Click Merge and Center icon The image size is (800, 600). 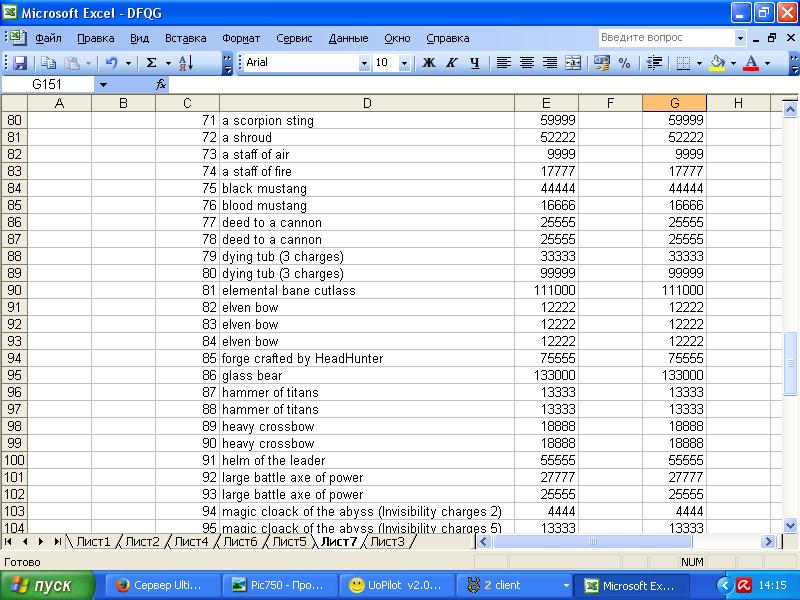click(573, 63)
